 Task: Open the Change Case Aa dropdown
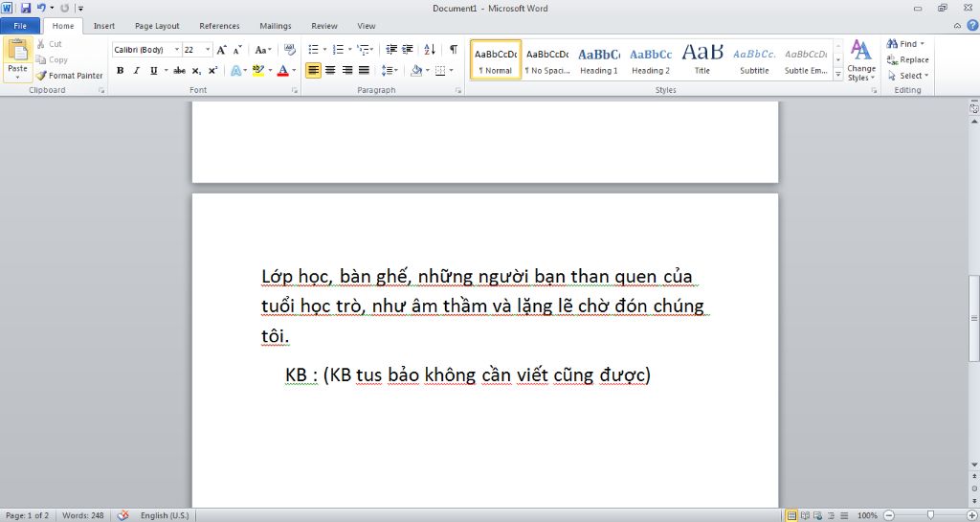click(263, 50)
